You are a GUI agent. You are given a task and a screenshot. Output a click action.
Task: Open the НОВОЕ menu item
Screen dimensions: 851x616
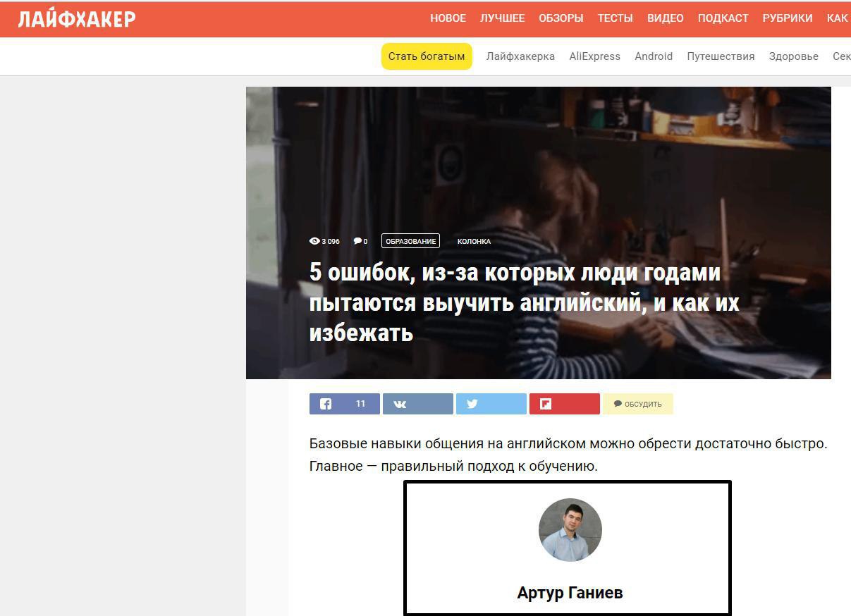point(448,18)
